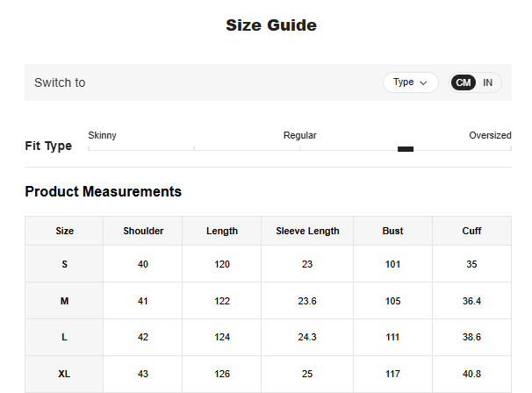Select the M size row label

pos(64,301)
